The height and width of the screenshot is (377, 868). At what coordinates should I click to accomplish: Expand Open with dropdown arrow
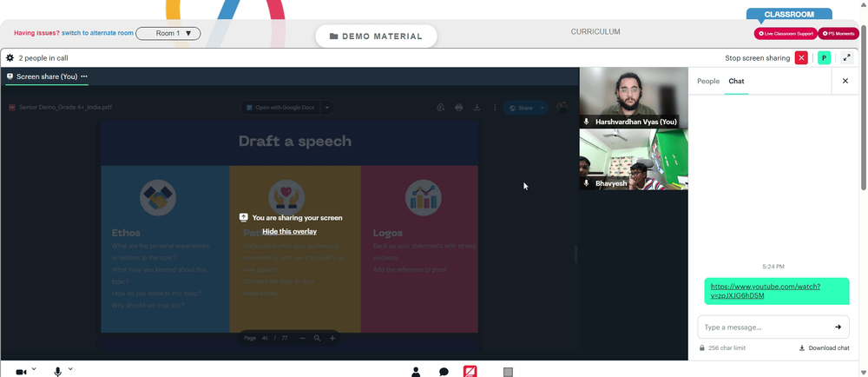(327, 108)
